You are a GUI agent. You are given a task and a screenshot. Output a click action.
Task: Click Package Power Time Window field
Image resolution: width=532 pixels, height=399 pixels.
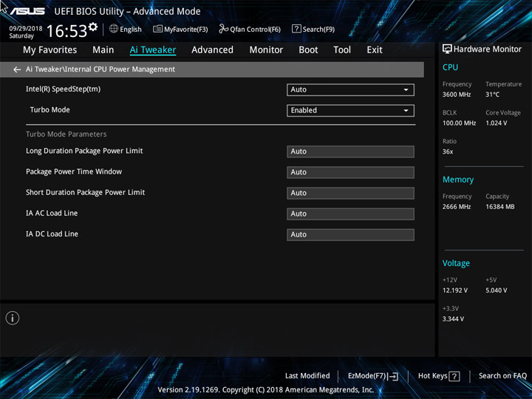[350, 172]
